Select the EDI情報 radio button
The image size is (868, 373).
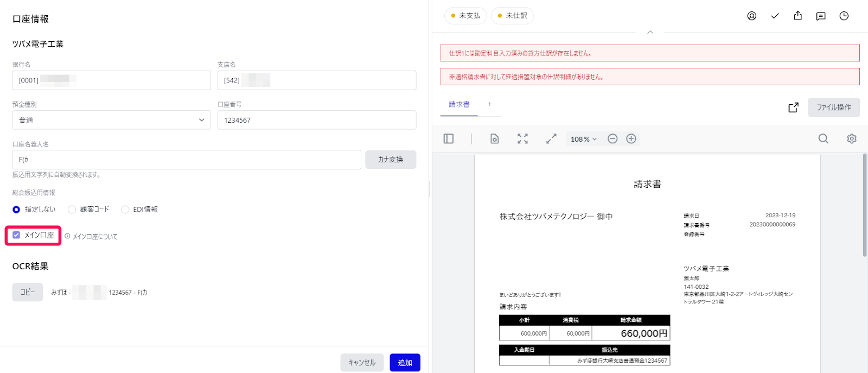pyautogui.click(x=125, y=210)
